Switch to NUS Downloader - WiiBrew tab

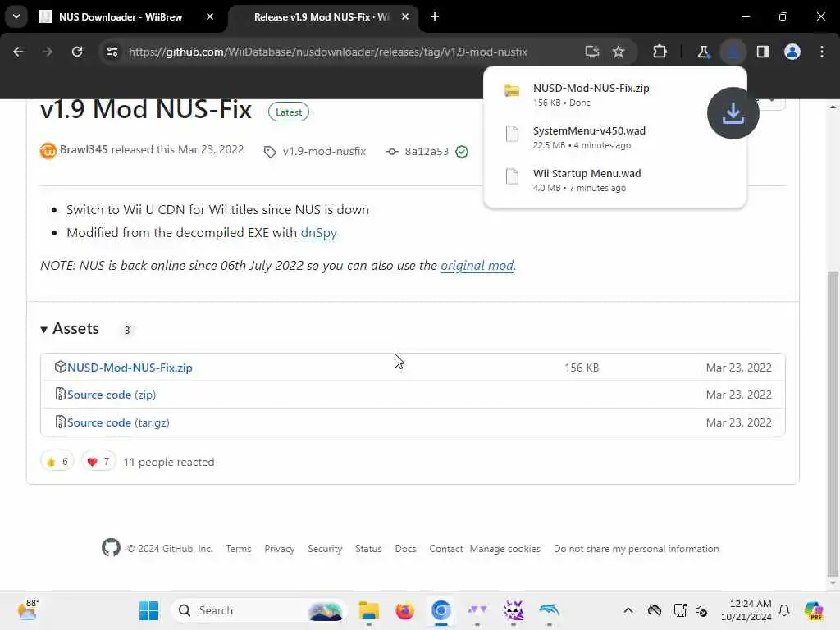pos(120,16)
